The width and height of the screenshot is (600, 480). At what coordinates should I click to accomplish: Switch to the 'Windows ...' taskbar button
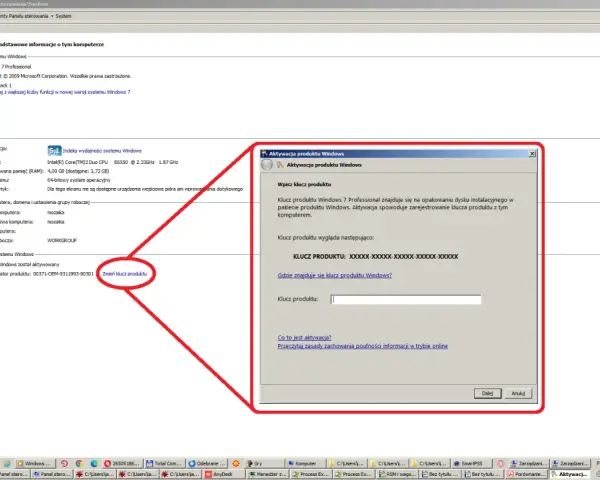click(x=35, y=464)
